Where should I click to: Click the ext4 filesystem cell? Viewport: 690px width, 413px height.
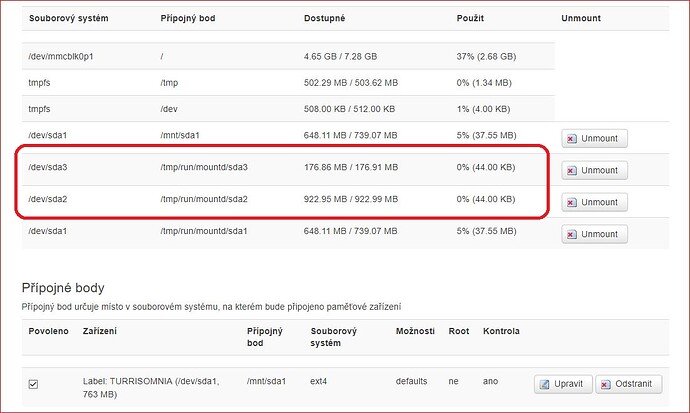click(x=319, y=381)
